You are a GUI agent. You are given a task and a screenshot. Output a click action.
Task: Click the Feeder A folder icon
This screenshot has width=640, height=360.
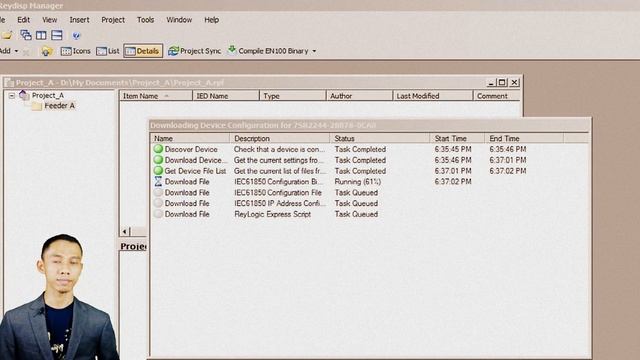point(36,106)
